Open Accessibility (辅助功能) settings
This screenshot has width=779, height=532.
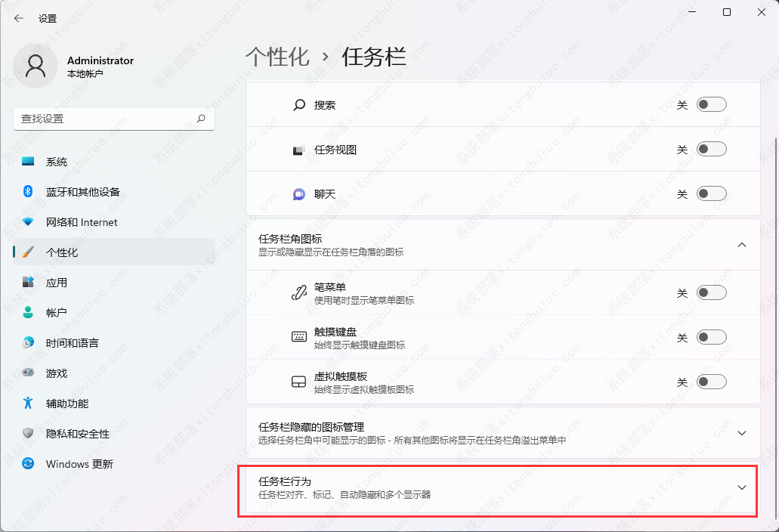point(66,404)
